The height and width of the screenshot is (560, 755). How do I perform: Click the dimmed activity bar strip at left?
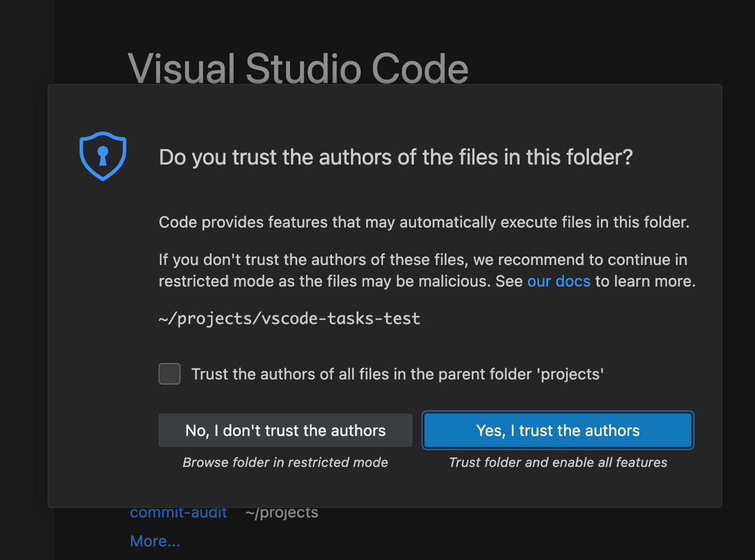tap(27, 295)
